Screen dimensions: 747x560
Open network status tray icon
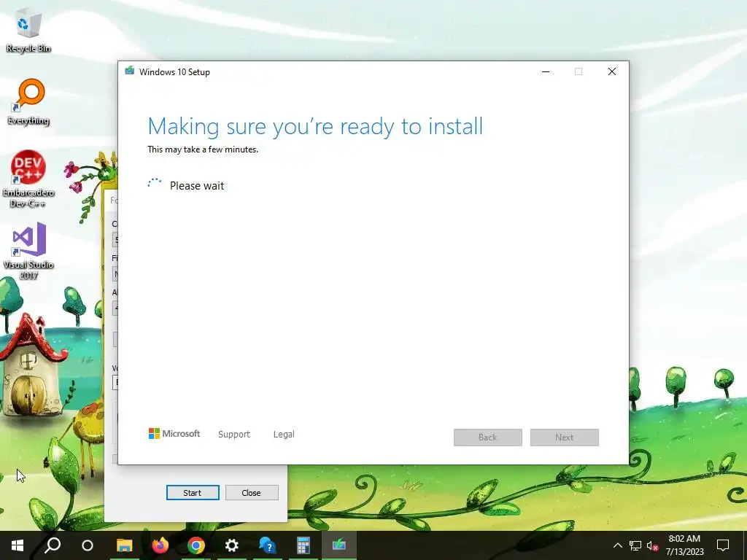point(635,545)
